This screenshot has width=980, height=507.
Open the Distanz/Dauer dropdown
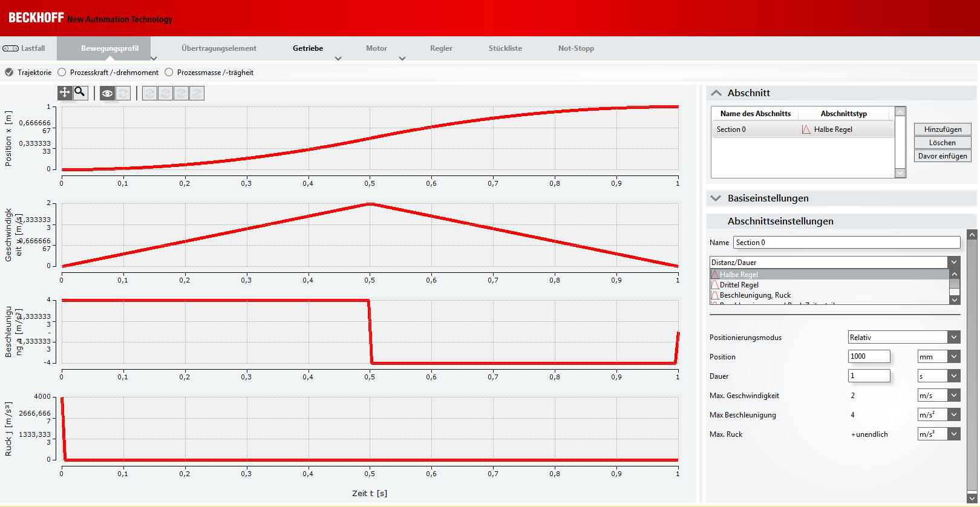pos(955,263)
